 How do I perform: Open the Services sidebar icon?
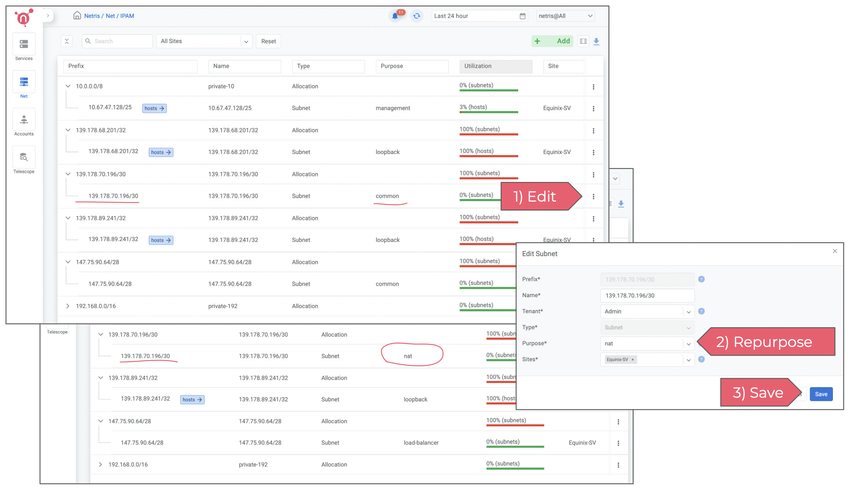24,44
